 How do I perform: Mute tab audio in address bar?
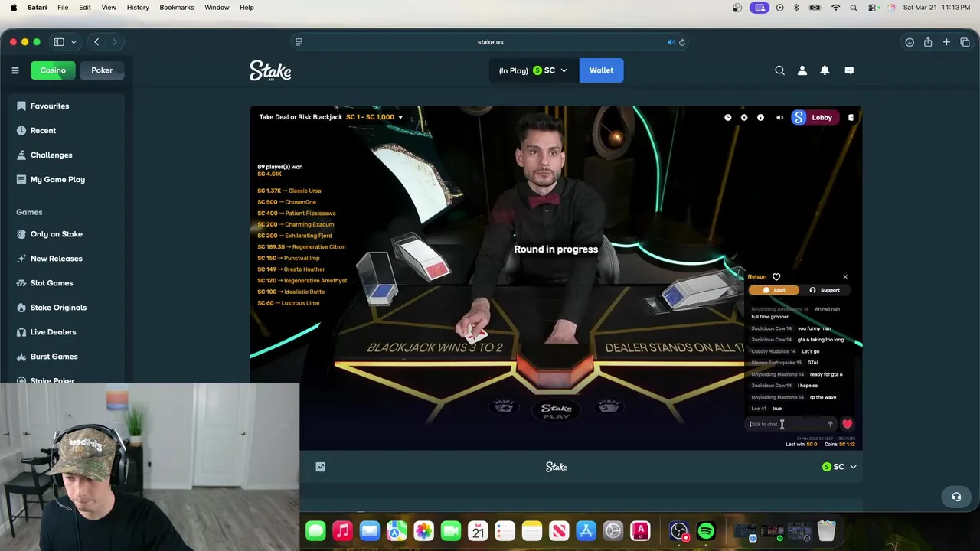(x=671, y=42)
